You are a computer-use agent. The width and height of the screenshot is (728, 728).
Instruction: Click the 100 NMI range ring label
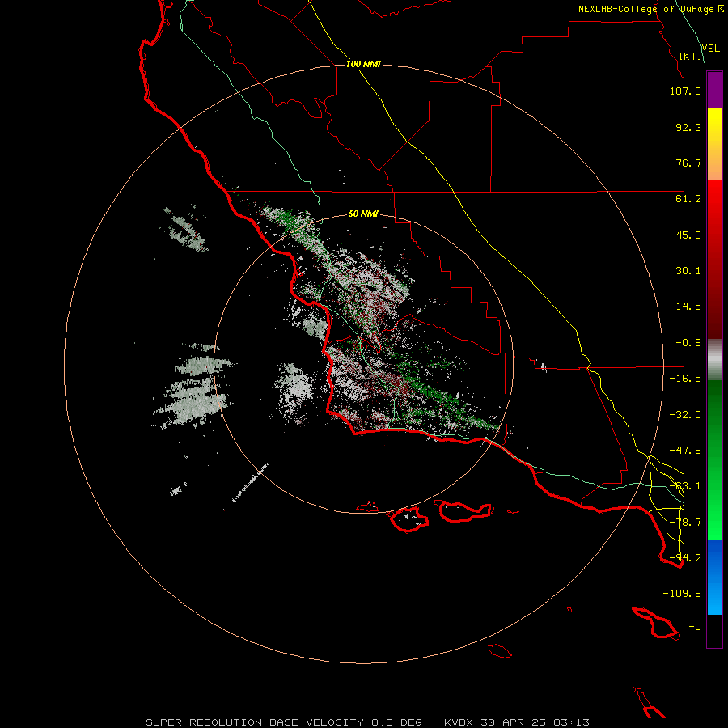pyautogui.click(x=363, y=64)
